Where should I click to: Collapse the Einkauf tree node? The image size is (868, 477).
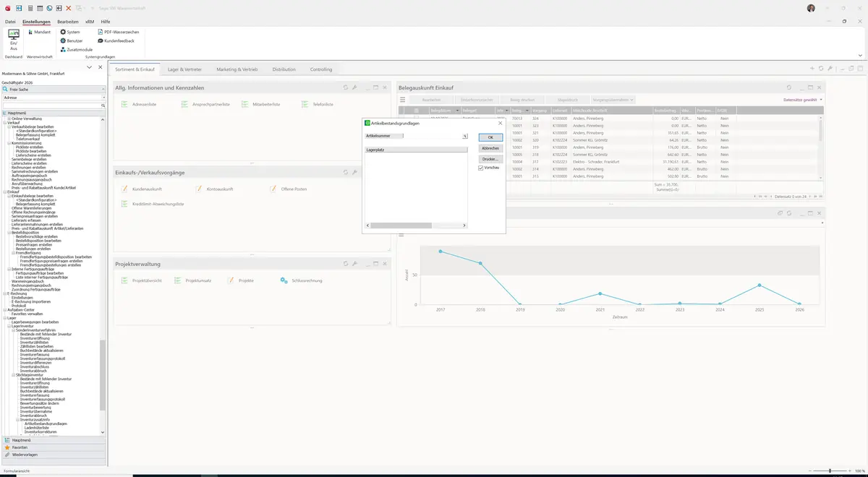[4, 192]
